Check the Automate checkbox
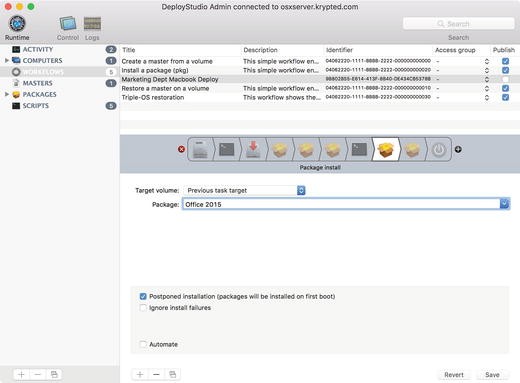Image resolution: width=520 pixels, height=383 pixels. coord(143,344)
